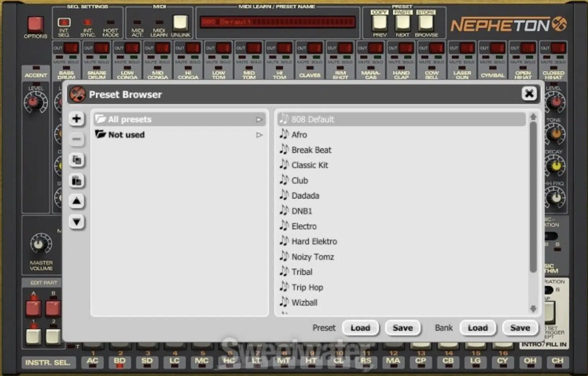Copy selected item in Preset Browser sidebar
Image resolution: width=588 pixels, height=376 pixels.
(77, 160)
